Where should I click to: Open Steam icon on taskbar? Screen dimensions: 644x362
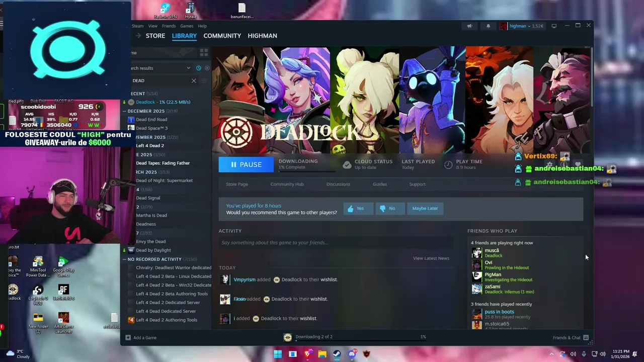tap(337, 354)
